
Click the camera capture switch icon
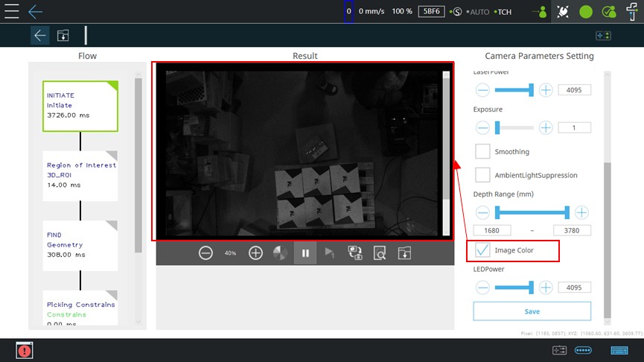point(355,253)
